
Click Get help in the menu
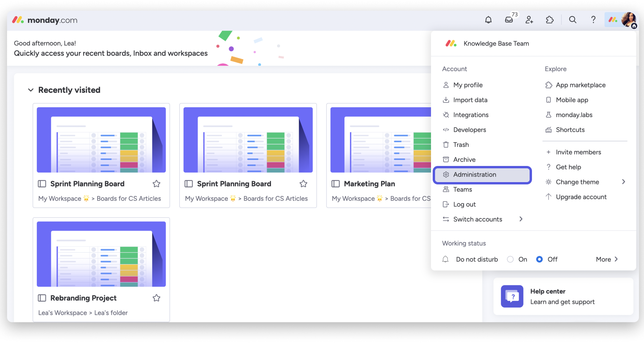[x=568, y=167]
